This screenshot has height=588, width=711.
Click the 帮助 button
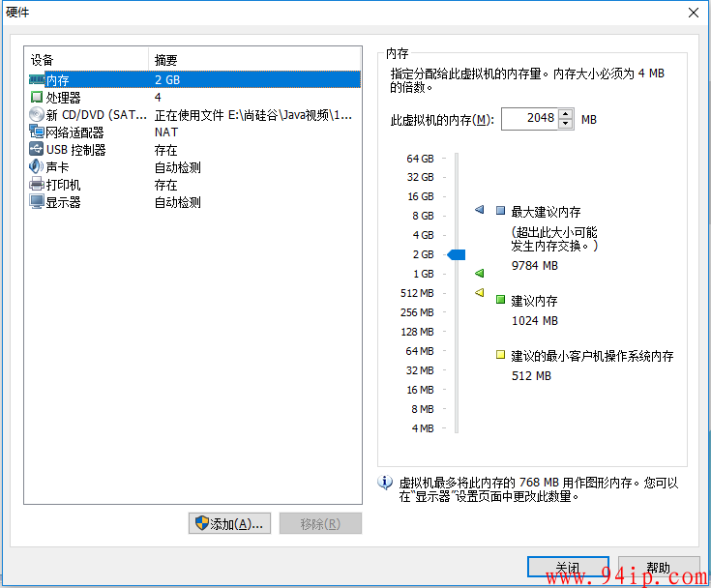[659, 567]
